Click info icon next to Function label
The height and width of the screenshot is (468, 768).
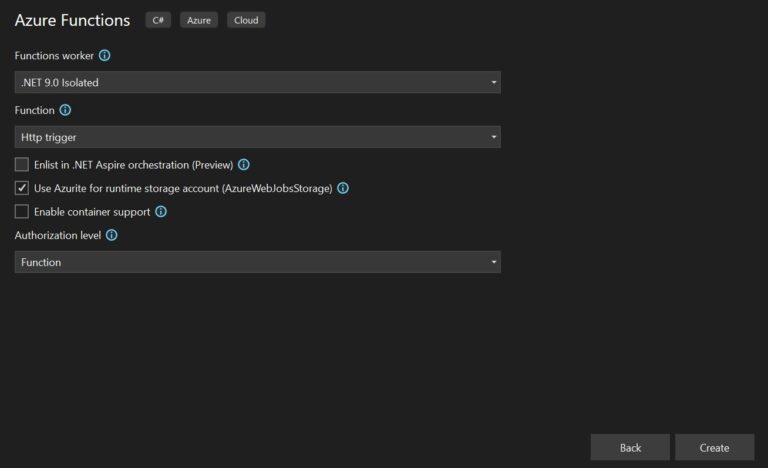point(65,110)
